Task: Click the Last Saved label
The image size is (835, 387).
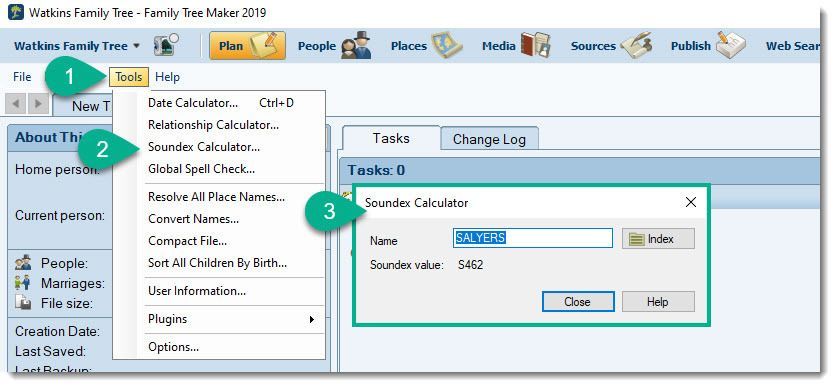Action: (50, 351)
